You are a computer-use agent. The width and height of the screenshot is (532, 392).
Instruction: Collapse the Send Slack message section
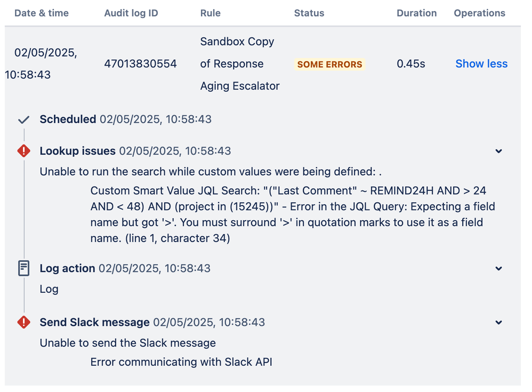coord(498,322)
